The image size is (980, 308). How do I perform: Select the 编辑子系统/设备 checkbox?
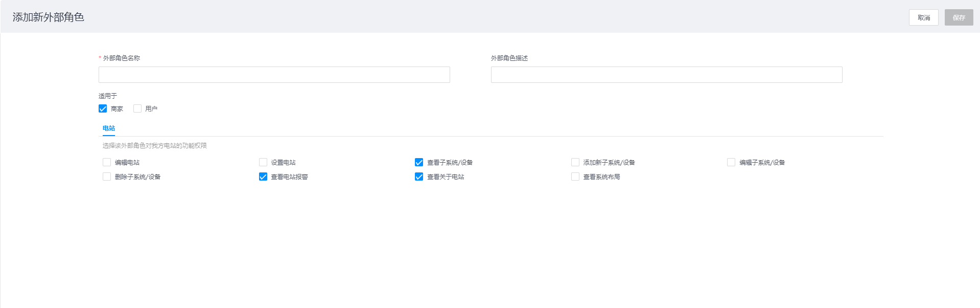pyautogui.click(x=731, y=162)
